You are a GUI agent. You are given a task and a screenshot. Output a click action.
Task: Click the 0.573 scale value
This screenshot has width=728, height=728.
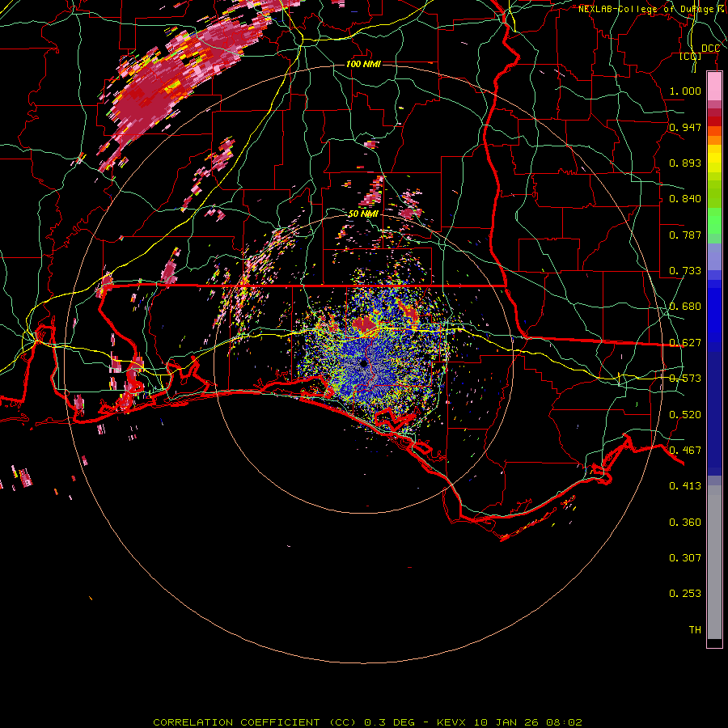pos(685,379)
